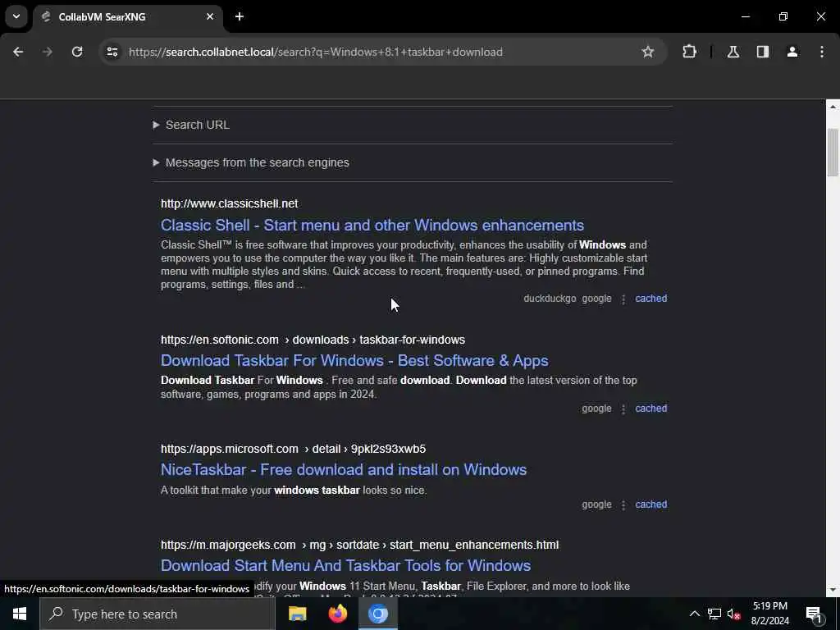Select the CollabVM SearXNG tab
The width and height of the screenshot is (840, 630).
[x=127, y=16]
